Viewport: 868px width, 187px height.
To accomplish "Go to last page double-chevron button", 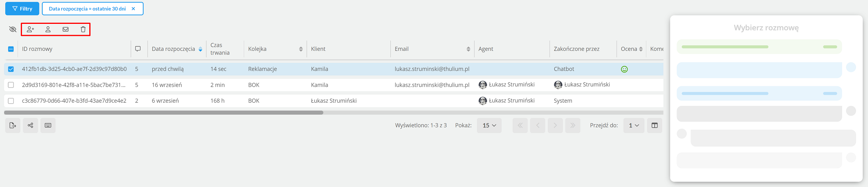I will [x=573, y=125].
